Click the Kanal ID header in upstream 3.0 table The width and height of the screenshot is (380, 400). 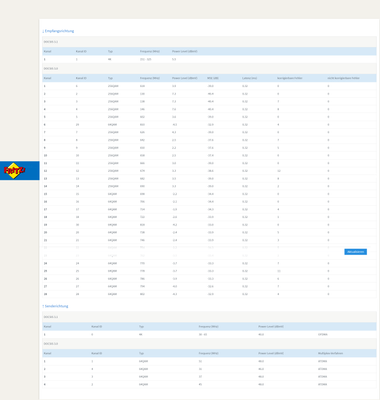pos(97,353)
